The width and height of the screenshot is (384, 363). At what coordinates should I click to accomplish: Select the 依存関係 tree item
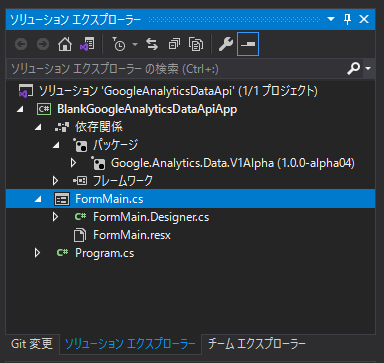[x=99, y=127]
